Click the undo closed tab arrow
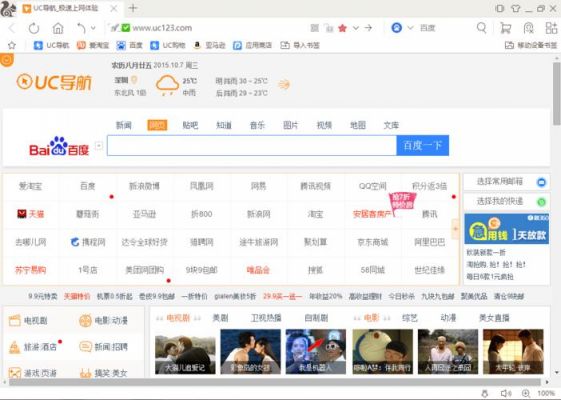The height and width of the screenshot is (400, 561). pyautogui.click(x=82, y=28)
